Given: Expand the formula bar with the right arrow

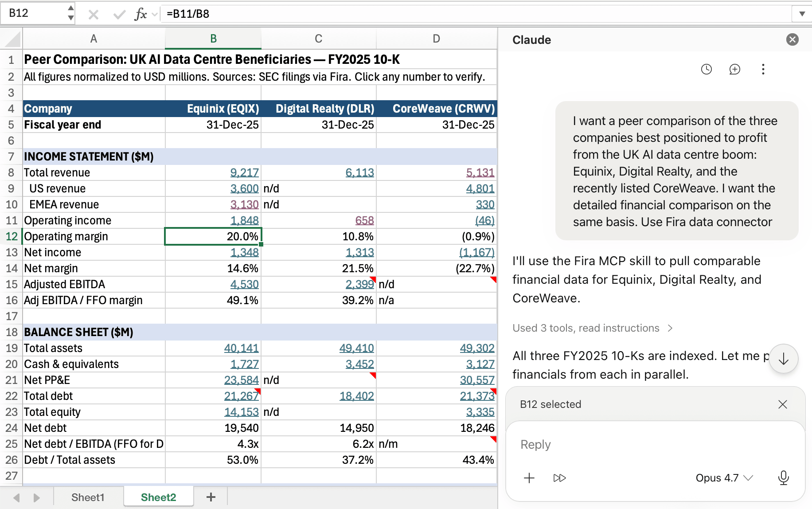Looking at the screenshot, I should pos(802,14).
